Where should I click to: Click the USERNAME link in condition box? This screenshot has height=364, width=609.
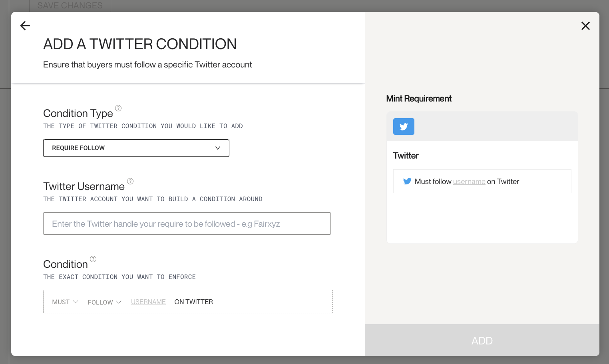tap(148, 302)
